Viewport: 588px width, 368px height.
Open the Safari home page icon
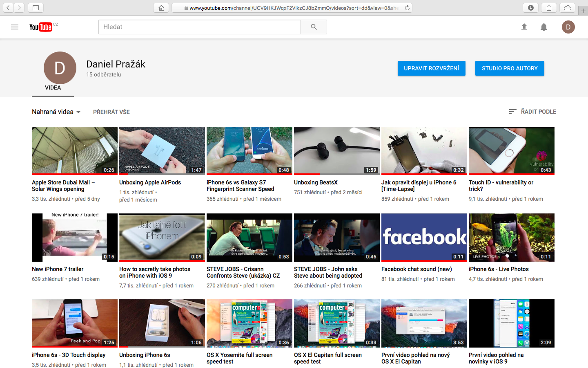tap(161, 8)
